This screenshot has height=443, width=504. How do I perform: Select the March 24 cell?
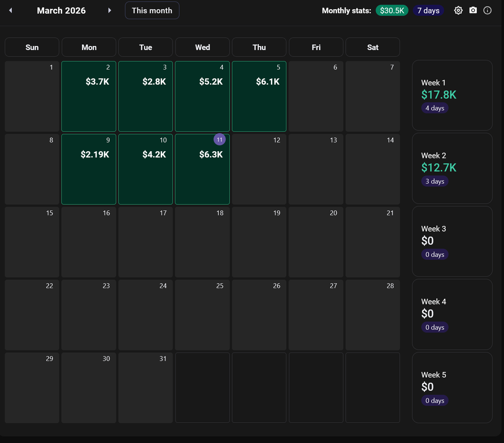pos(146,315)
